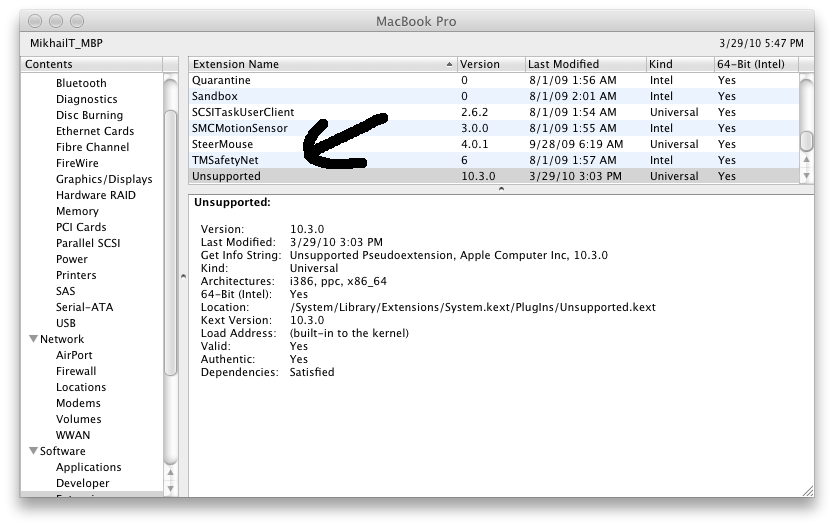Open Volumes under Network
834x527 pixels.
tap(78, 419)
